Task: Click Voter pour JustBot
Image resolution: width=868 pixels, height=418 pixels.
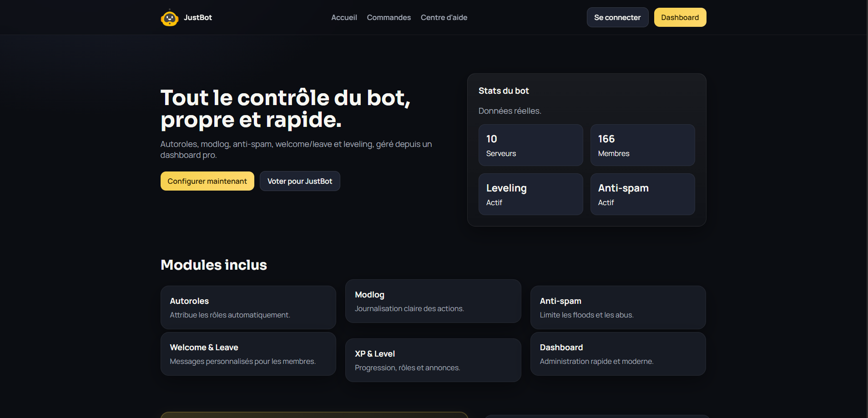Action: 299,181
